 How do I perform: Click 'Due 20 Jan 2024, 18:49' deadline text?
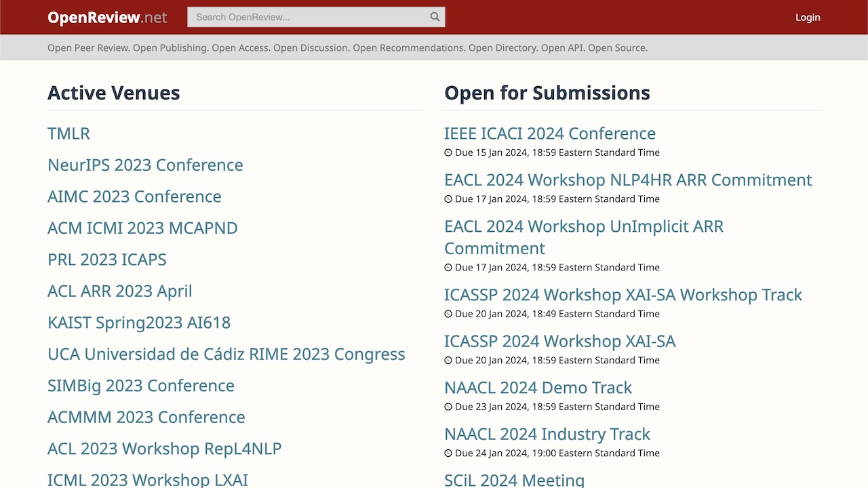tap(557, 314)
